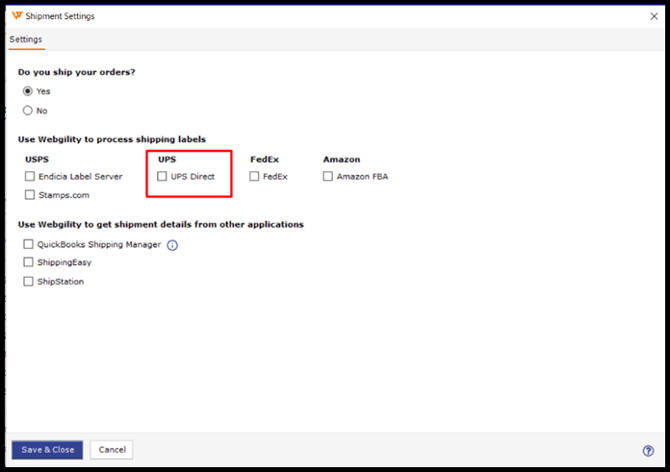Click the Amazon FBA label text
This screenshot has width=670, height=472.
pyautogui.click(x=362, y=176)
